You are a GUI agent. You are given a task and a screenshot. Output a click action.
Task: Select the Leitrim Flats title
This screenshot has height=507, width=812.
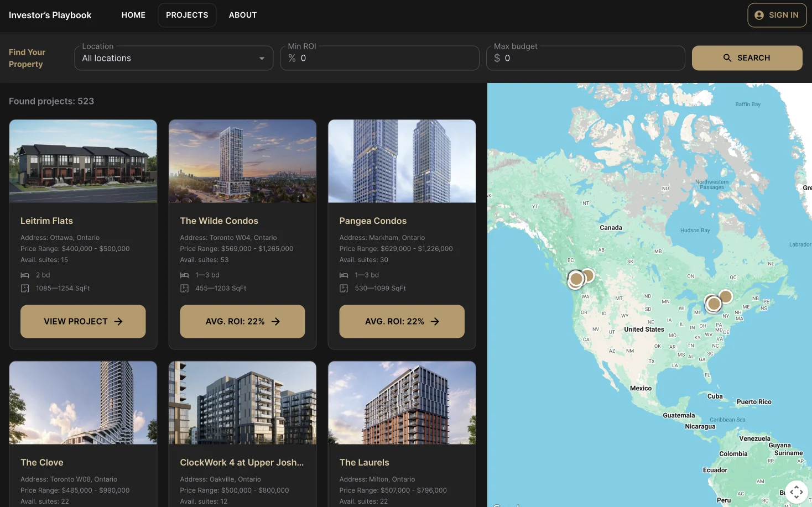(46, 221)
